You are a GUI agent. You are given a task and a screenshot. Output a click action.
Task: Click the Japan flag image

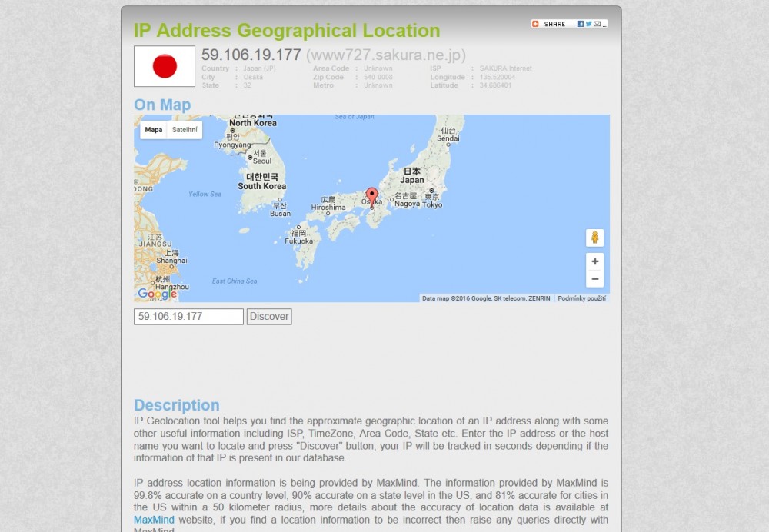[165, 66]
